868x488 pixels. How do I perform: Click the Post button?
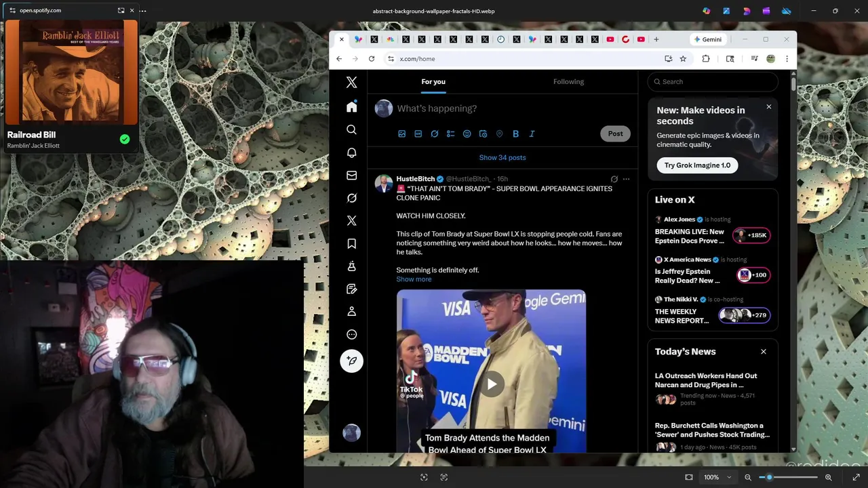pyautogui.click(x=615, y=134)
